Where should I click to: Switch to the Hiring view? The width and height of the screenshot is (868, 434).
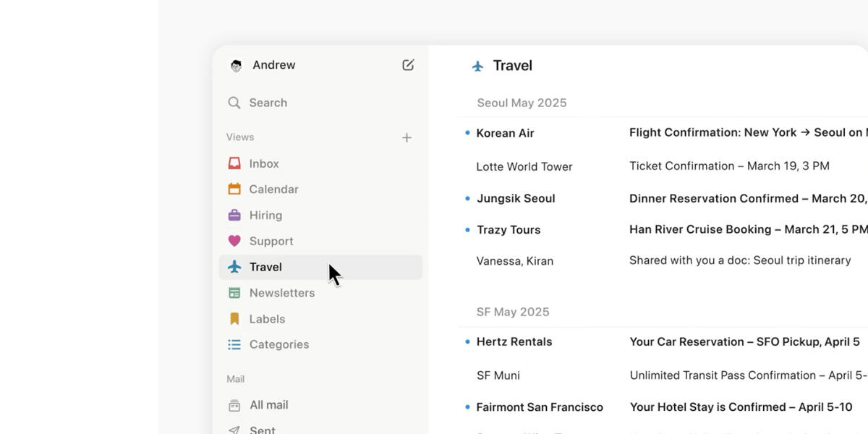coord(320,215)
